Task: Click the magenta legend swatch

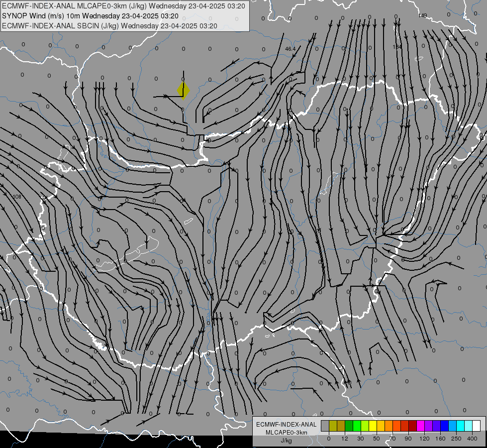Action: [x=421, y=426]
